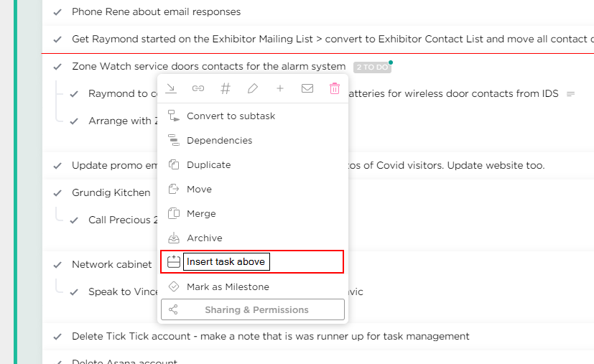Viewport: 594px width, 364px height.
Task: Click the '2 TO DO' status badge
Action: click(371, 67)
